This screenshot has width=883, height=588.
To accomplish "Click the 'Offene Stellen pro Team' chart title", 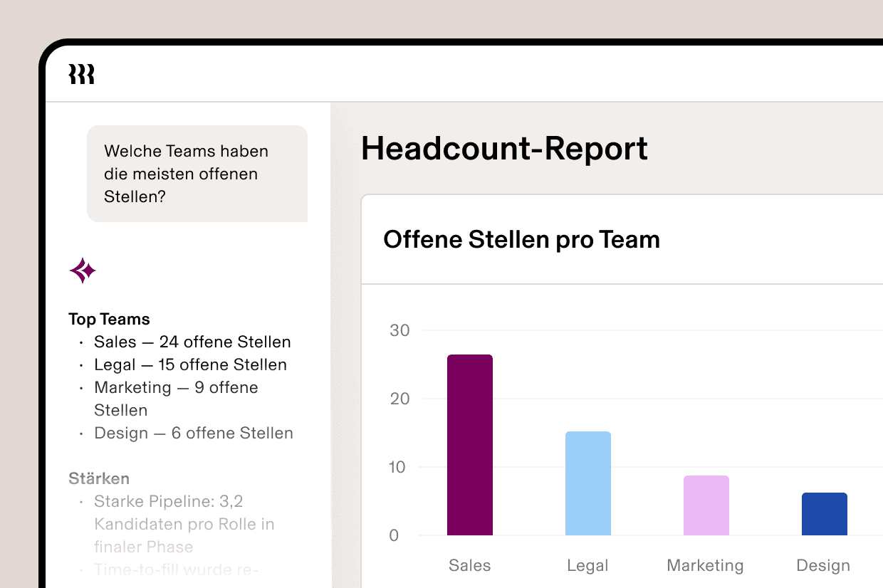I will click(x=521, y=239).
